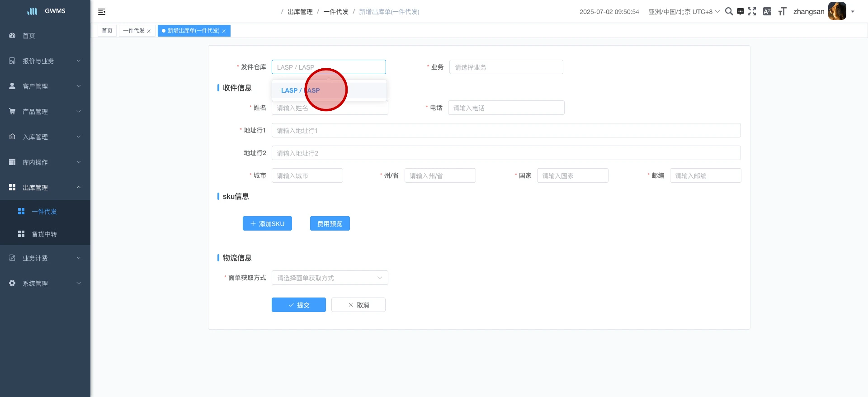Switch to the 首页 tab

pyautogui.click(x=107, y=31)
